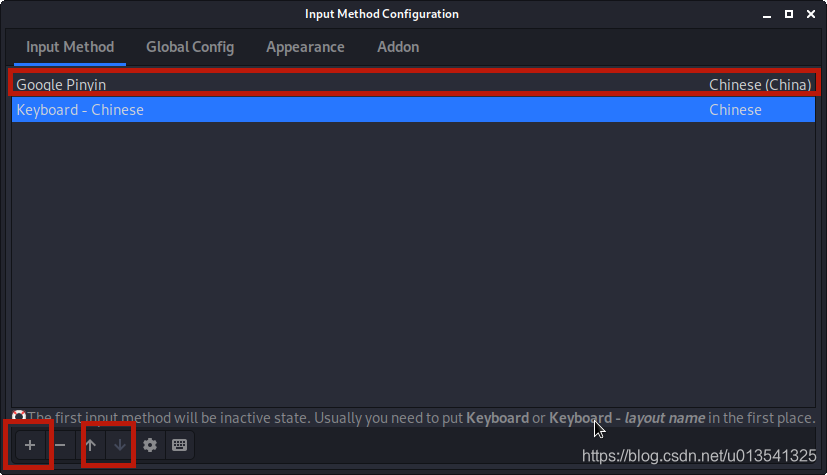This screenshot has width=827, height=475.
Task: Select Keyboard - Chinese row
Action: 414,110
